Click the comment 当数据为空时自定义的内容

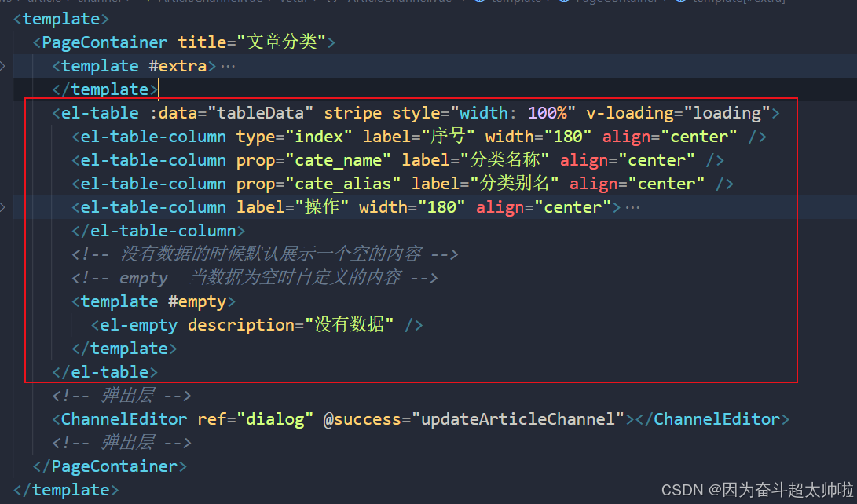coord(255,277)
